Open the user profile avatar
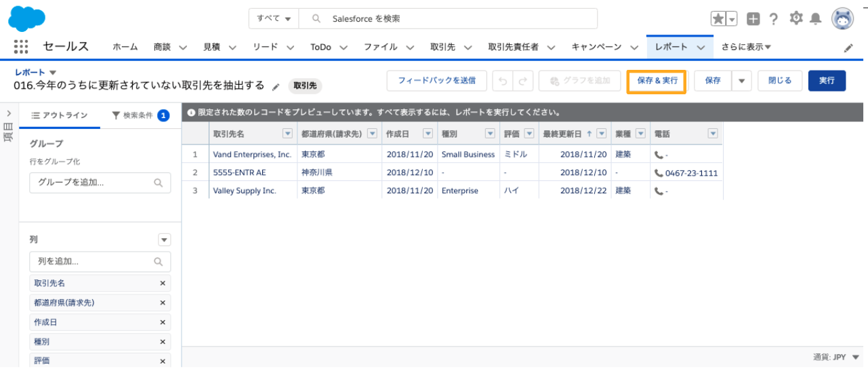 pyautogui.click(x=842, y=19)
